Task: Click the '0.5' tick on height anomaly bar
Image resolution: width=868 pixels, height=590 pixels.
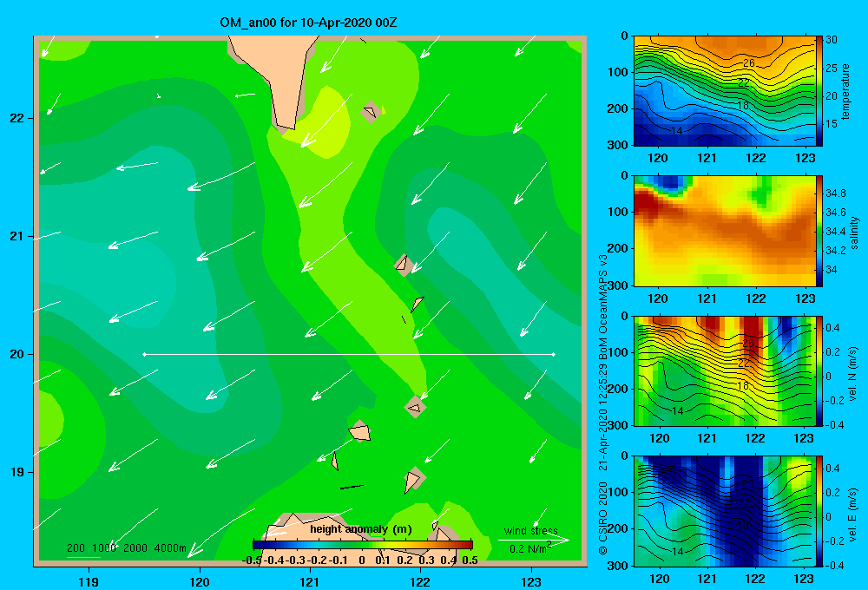Action: 470,560
